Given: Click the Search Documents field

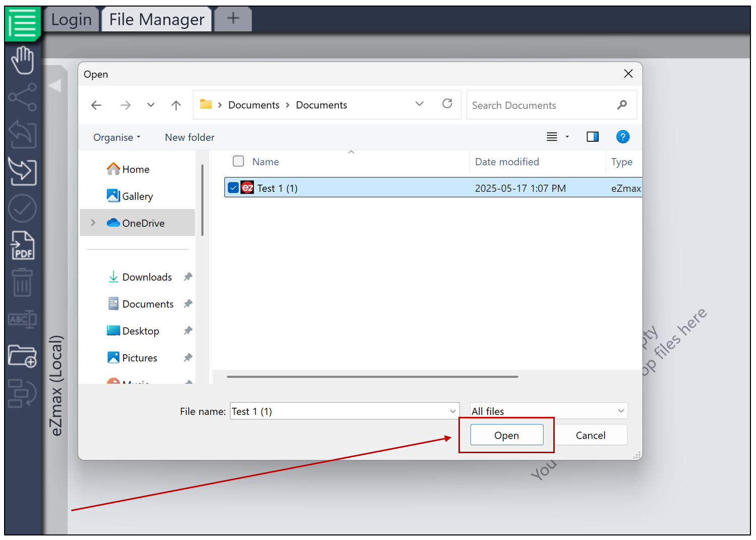Looking at the screenshot, I should (x=543, y=105).
